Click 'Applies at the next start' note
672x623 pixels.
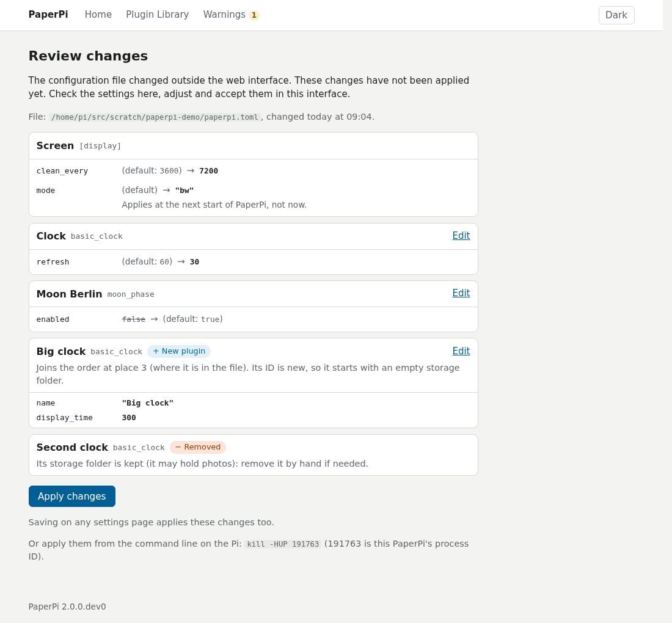click(214, 205)
